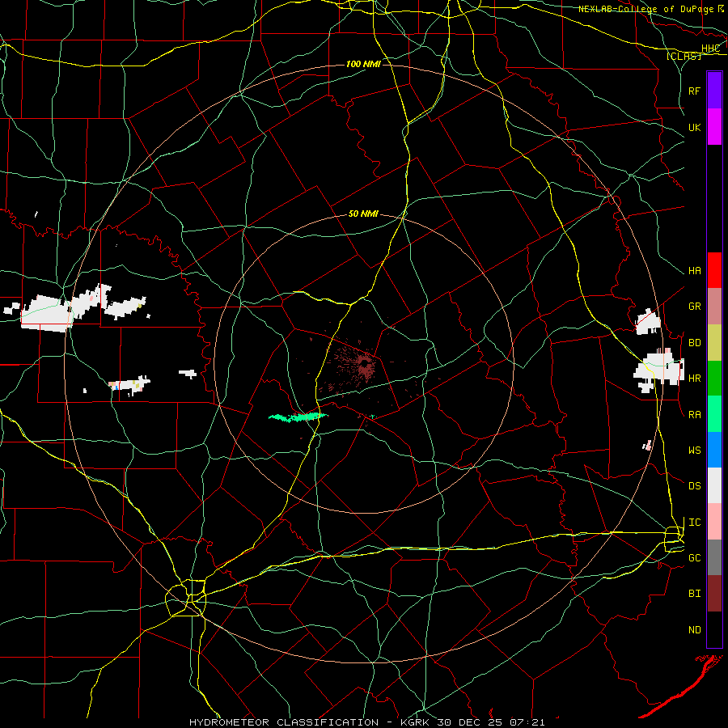Screen dimensions: 728x728
Task: Select the dark green HR legend swatch
Action: pyautogui.click(x=714, y=379)
